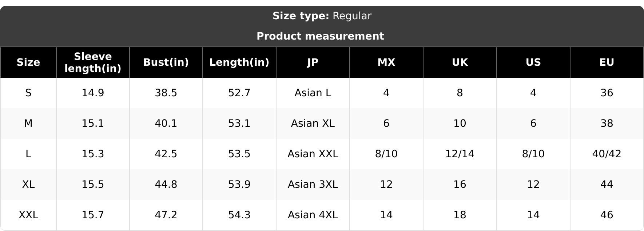Click the 40/42 EU size cell

pyautogui.click(x=607, y=154)
